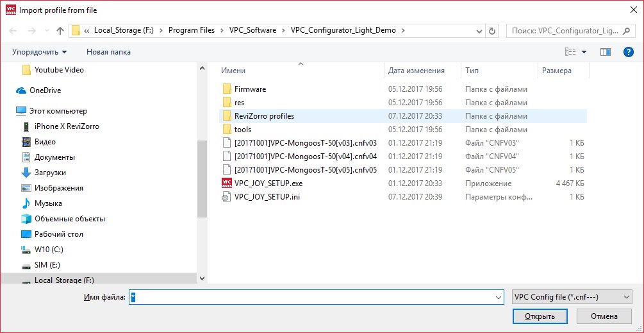Select the VPC_JOY_SETUP.ini file icon

click(x=227, y=196)
